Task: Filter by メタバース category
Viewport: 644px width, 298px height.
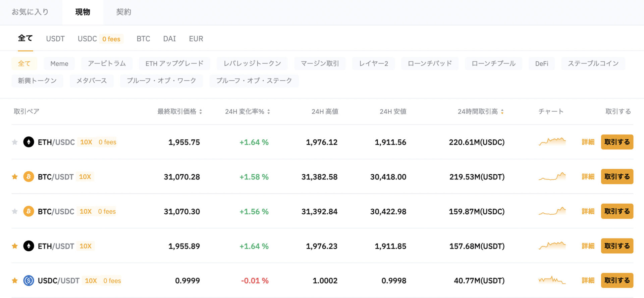Action: 92,81
